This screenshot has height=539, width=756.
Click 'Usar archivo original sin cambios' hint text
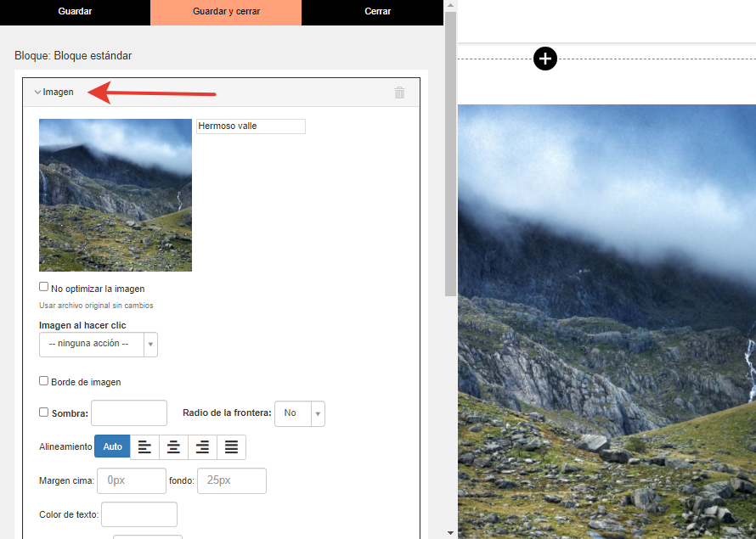96,306
